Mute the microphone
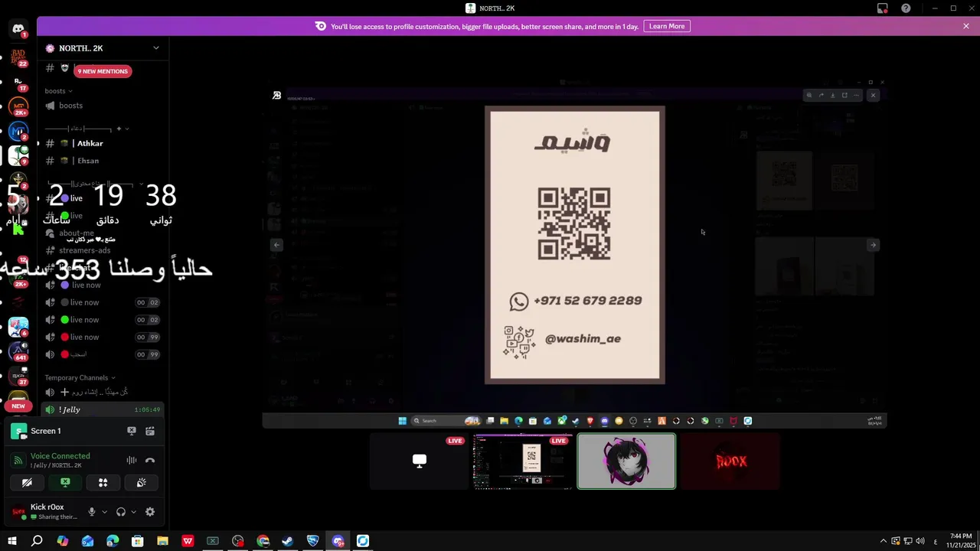Viewport: 980px width, 551px height. [92, 512]
